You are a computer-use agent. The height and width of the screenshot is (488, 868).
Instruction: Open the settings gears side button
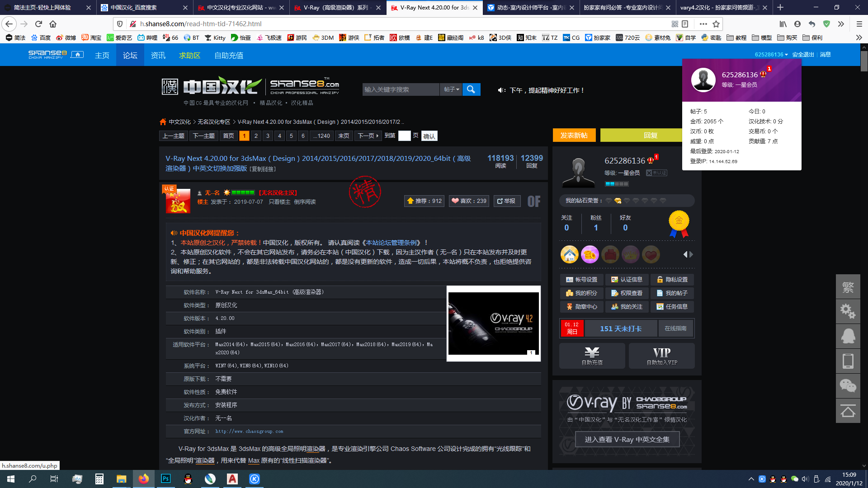[848, 311]
